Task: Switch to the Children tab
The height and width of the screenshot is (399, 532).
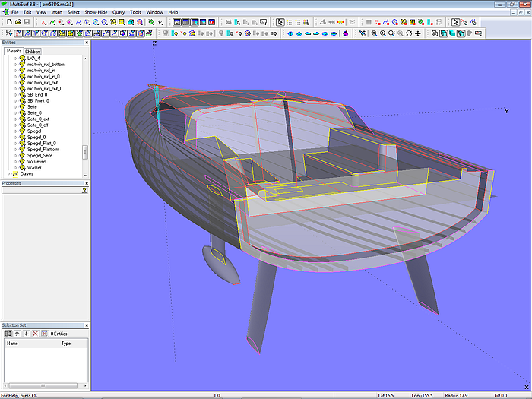Action: 33,52
